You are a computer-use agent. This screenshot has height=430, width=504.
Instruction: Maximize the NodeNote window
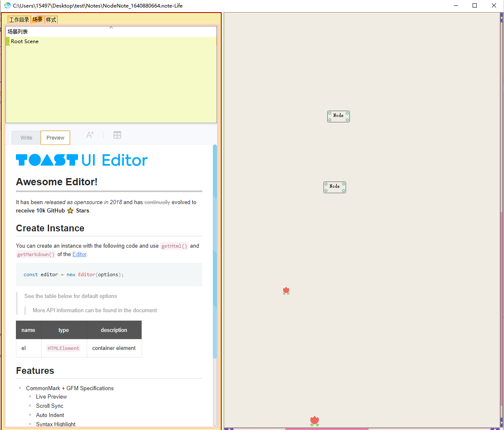475,6
